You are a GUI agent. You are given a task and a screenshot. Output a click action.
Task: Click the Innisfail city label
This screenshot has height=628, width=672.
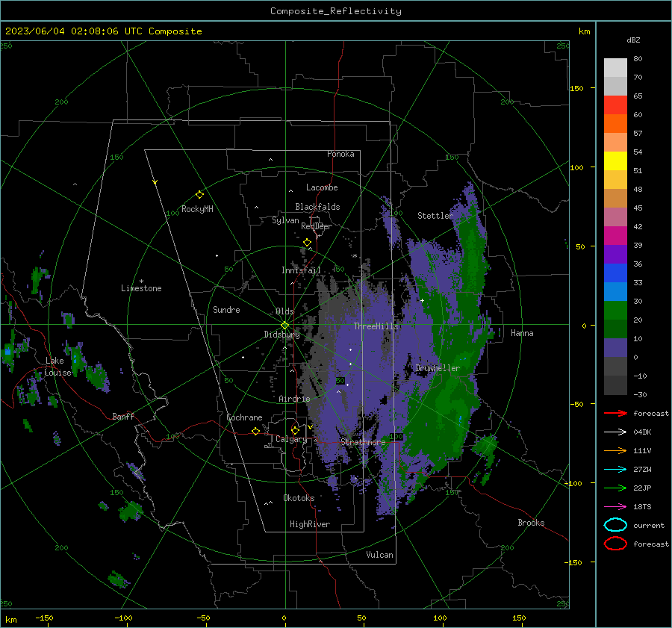(301, 270)
